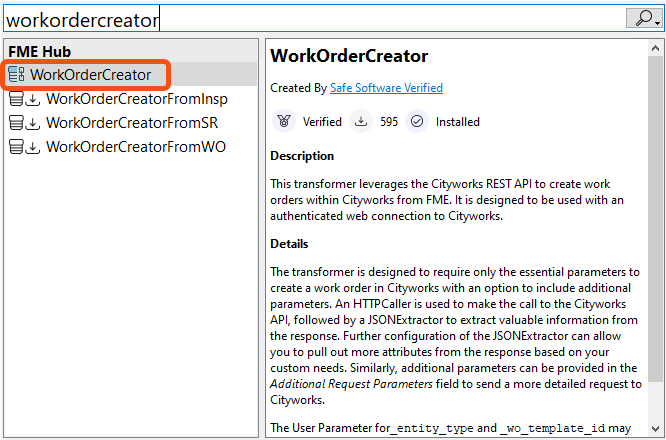Click the download count icon
The image size is (666, 440).
point(361,121)
